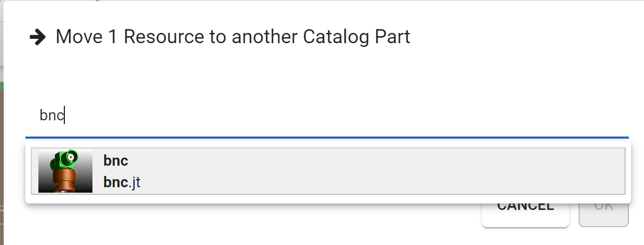
Task: Click the blue underline of the search input
Action: pos(327,138)
